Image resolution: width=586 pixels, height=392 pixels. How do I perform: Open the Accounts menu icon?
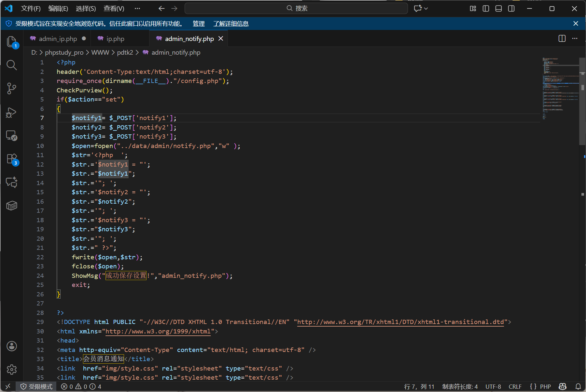tap(12, 346)
